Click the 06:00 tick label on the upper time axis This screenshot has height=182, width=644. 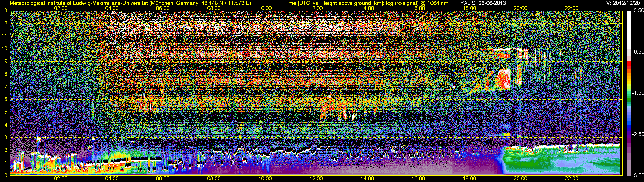tap(163, 8)
